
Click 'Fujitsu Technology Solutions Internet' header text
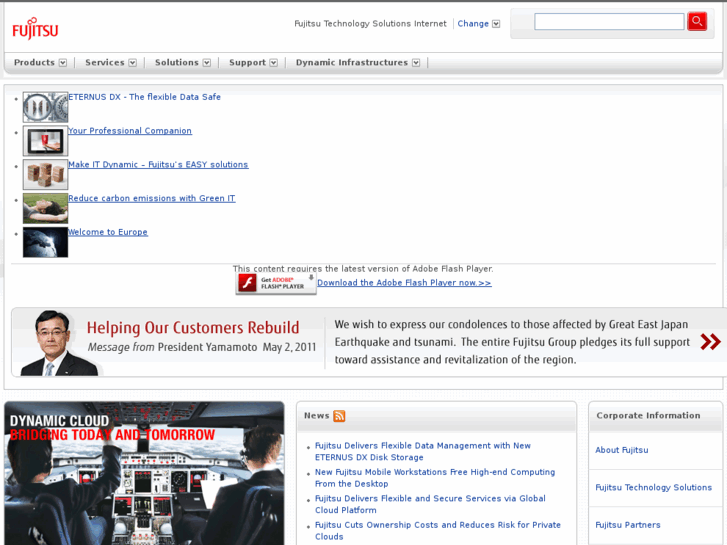(370, 24)
